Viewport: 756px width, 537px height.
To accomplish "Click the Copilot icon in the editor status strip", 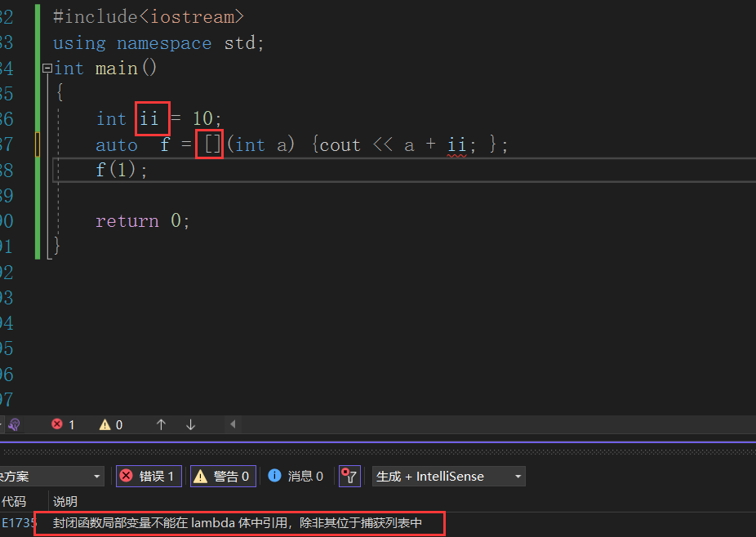I will coord(14,424).
